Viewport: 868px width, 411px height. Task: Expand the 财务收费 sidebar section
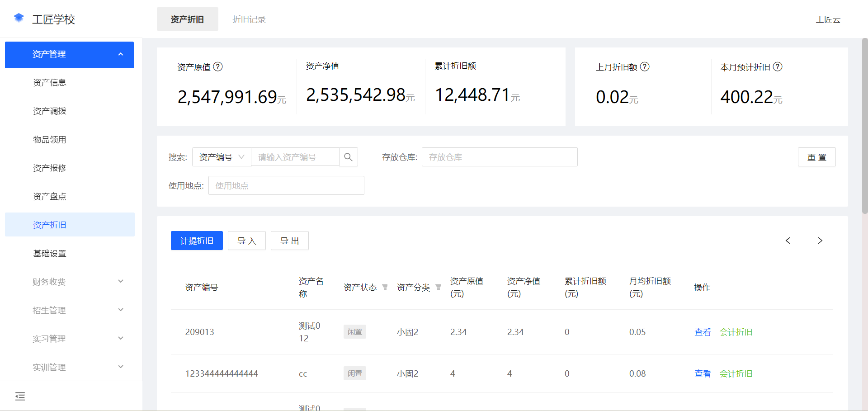tap(70, 281)
